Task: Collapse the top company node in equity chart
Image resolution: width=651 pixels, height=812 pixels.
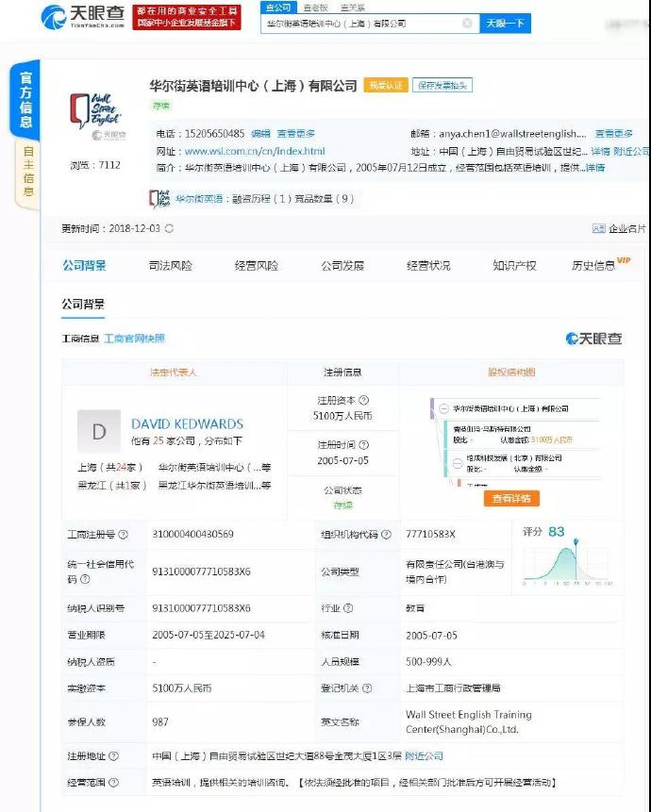Action: [443, 408]
